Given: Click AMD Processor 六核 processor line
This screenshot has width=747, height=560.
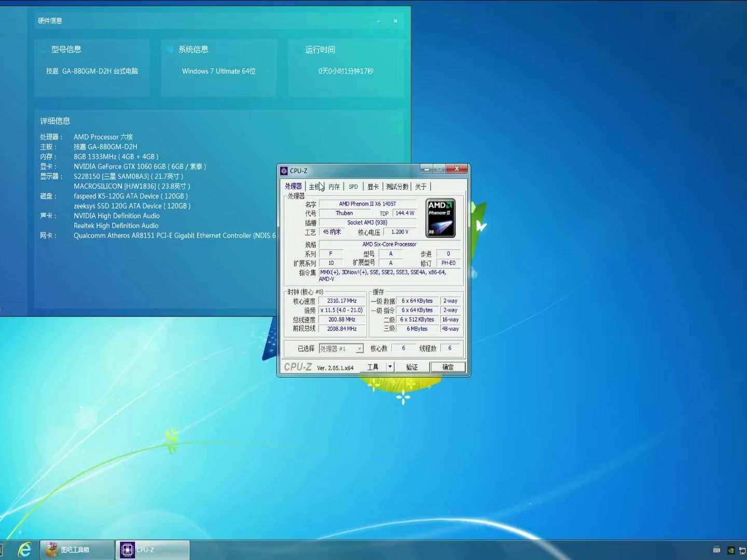Looking at the screenshot, I should (103, 137).
